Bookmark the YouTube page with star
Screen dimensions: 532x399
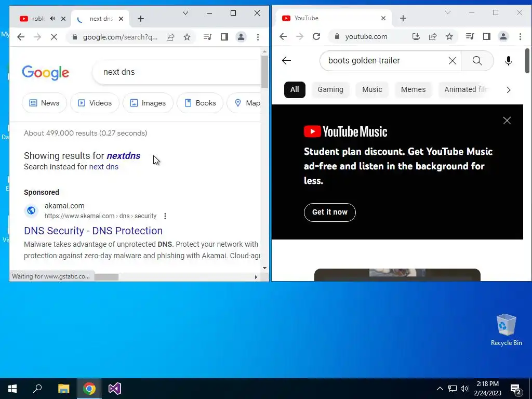click(449, 37)
